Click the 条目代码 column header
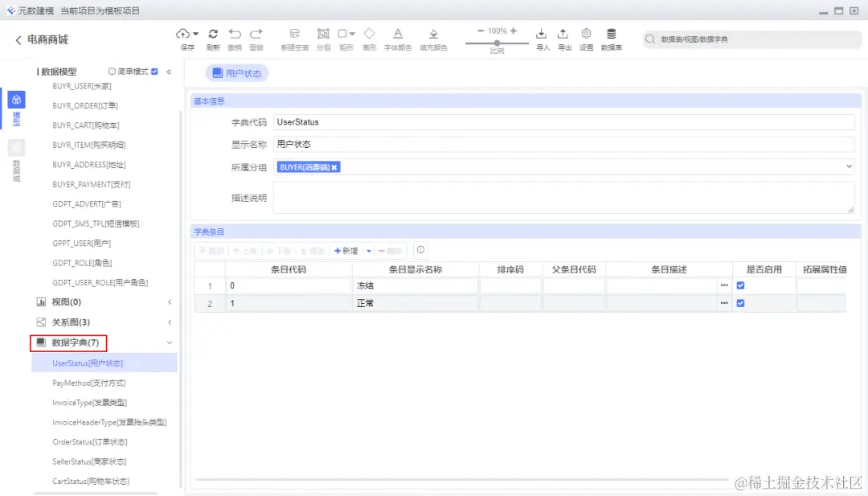Image resolution: width=868 pixels, height=496 pixels. [x=289, y=269]
